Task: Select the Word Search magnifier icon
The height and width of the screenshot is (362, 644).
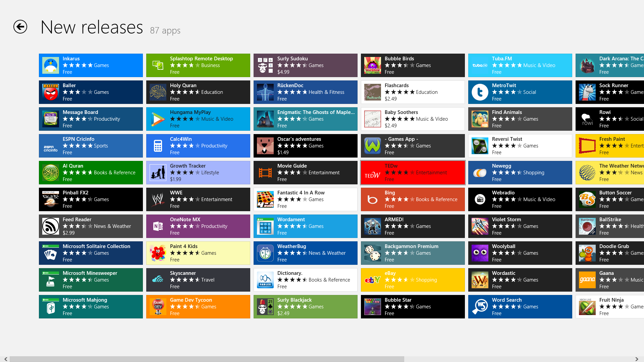Action: pyautogui.click(x=480, y=307)
